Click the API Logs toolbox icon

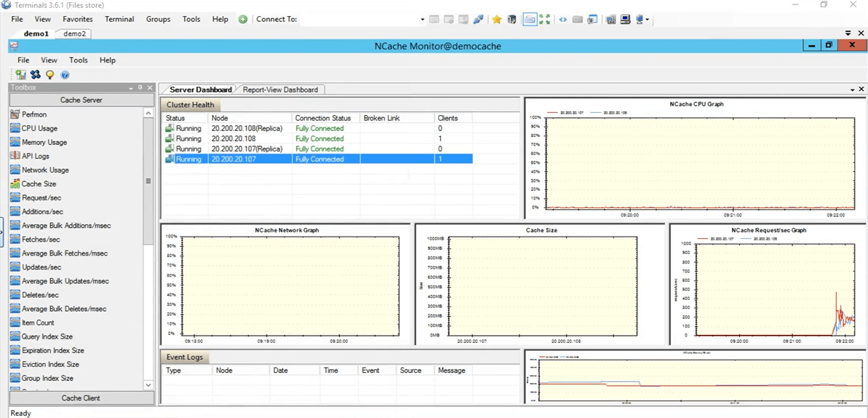[15, 156]
